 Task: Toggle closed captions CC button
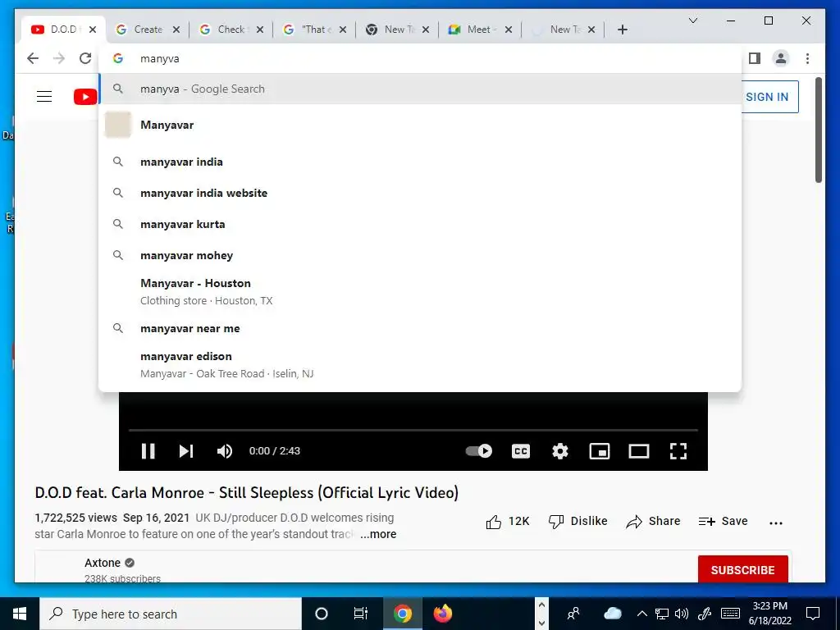click(521, 451)
